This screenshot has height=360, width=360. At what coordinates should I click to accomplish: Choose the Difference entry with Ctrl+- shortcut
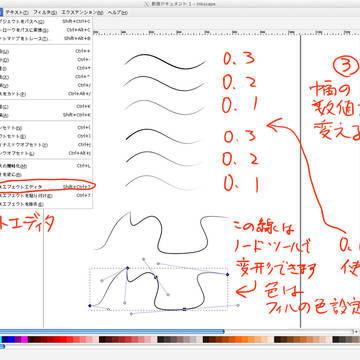point(46,60)
